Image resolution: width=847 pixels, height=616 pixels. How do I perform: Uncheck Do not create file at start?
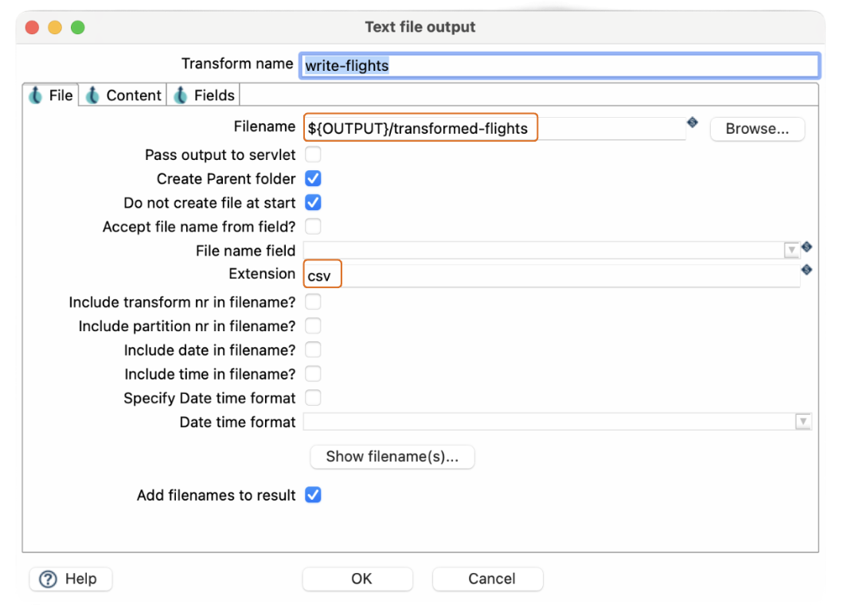[314, 202]
